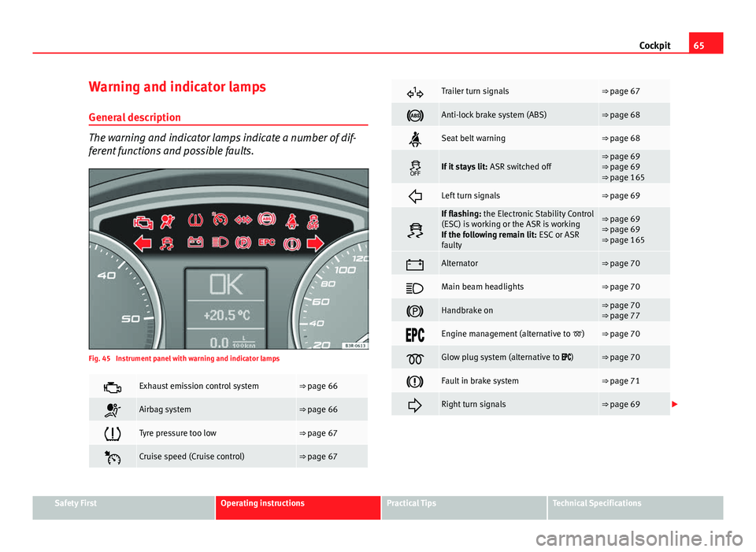Image resolution: width=756 pixels, height=552 pixels.
Task: Follow page 67 link for Cruise speed
Action: tap(318, 457)
